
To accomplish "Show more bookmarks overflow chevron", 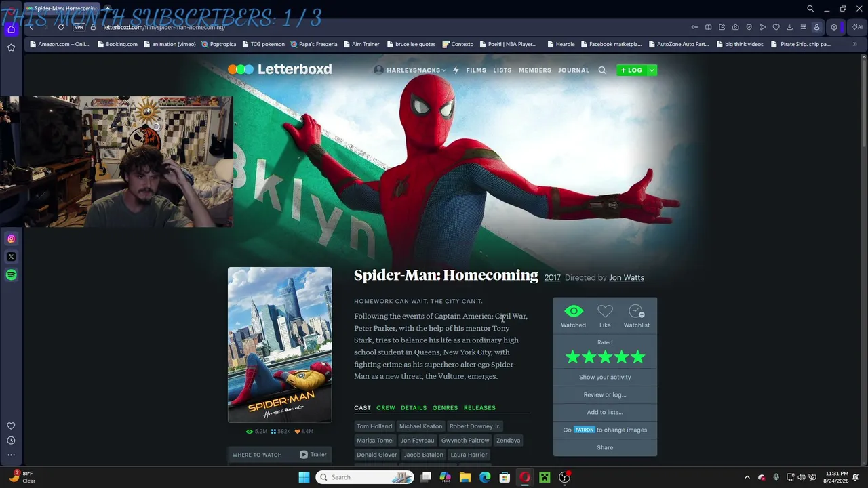I will coord(854,44).
